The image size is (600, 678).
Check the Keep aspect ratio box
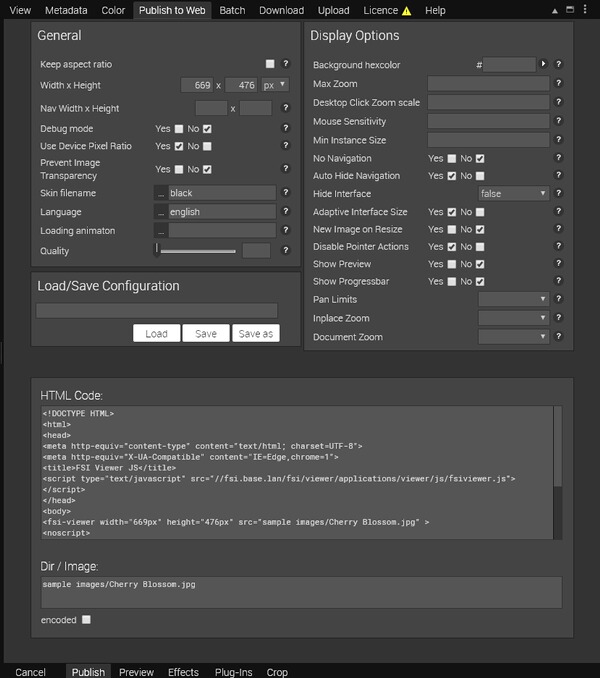(270, 64)
